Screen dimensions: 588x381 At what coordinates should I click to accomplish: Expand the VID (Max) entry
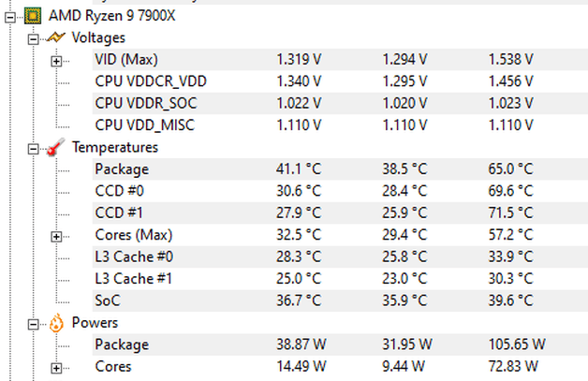56,60
